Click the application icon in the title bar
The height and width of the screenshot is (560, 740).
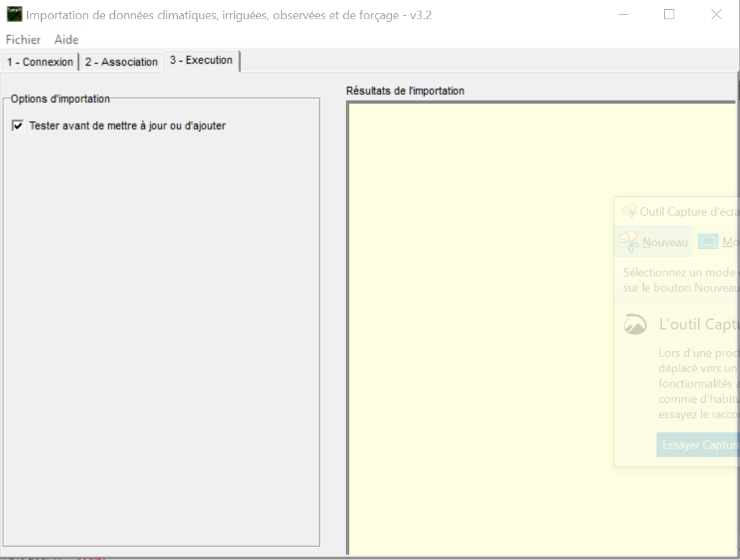[14, 15]
